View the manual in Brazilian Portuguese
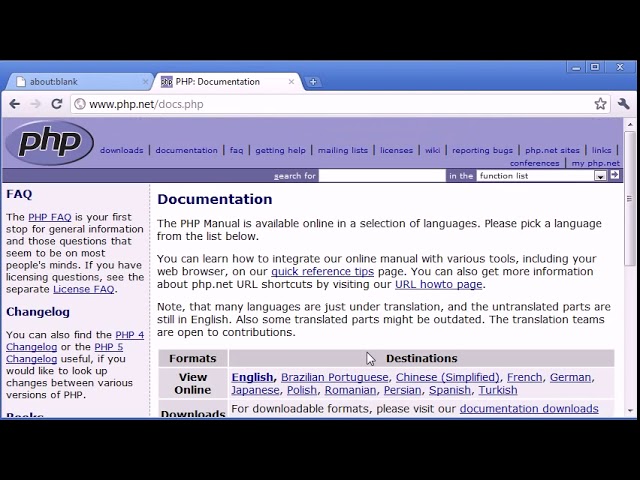The height and width of the screenshot is (480, 640). pyautogui.click(x=335, y=377)
